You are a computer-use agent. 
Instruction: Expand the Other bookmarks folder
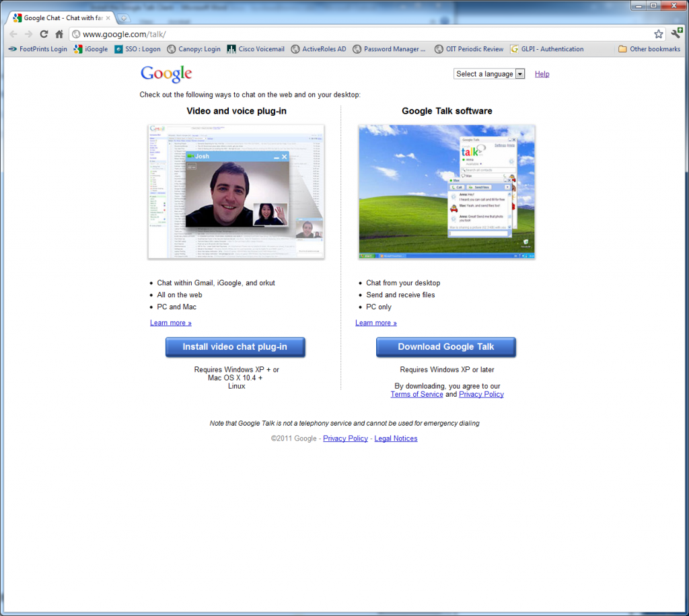click(x=648, y=48)
